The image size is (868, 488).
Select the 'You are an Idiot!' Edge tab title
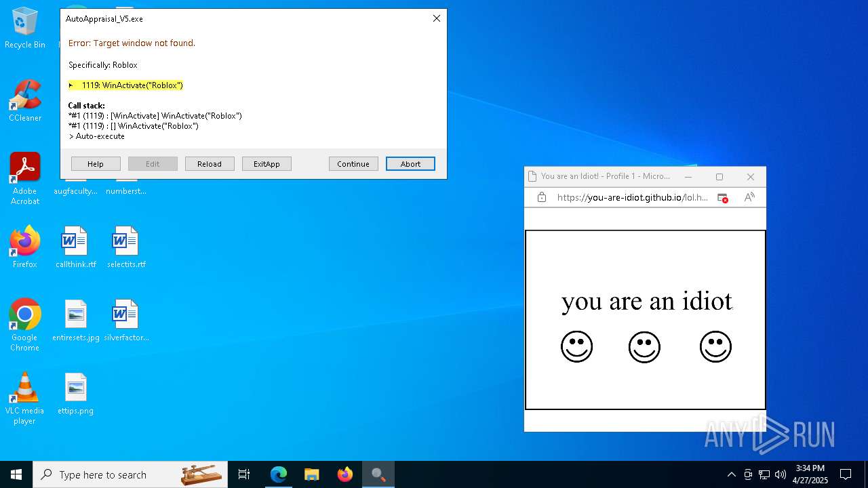tap(605, 176)
